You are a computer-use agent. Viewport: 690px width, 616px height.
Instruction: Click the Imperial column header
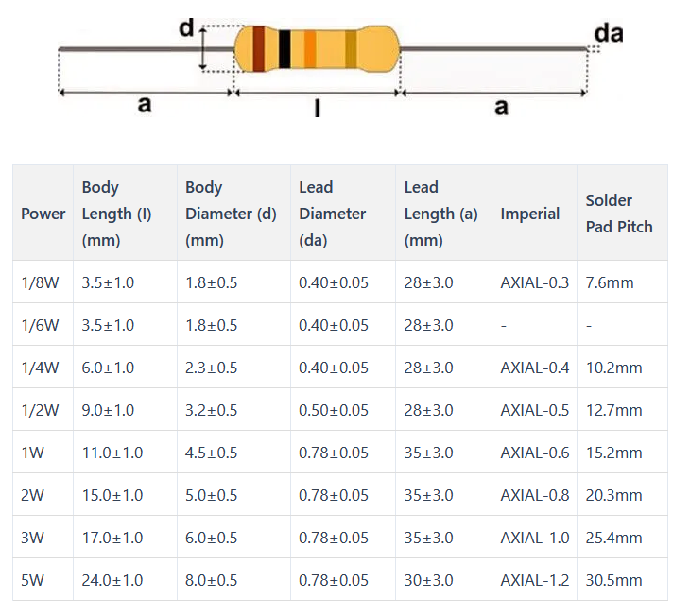coord(530,214)
